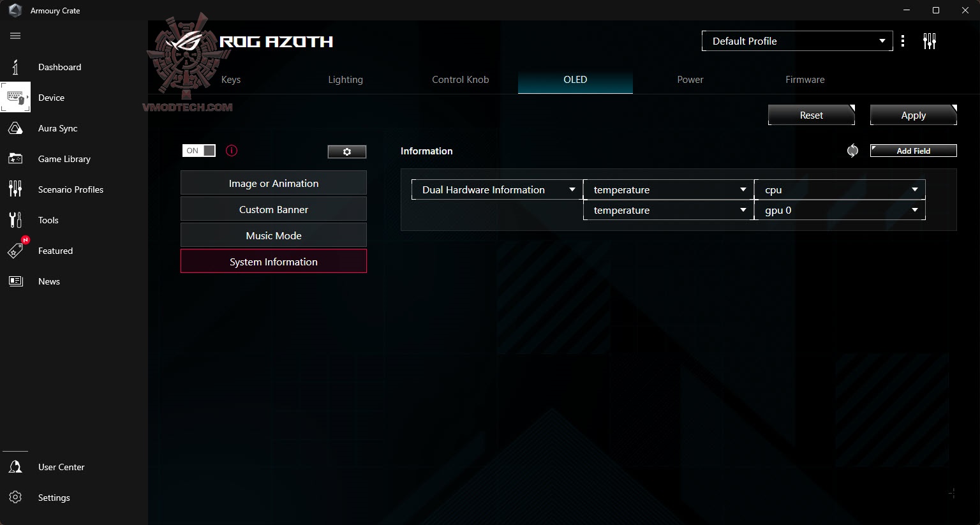Open the News newspaper icon

[x=15, y=281]
